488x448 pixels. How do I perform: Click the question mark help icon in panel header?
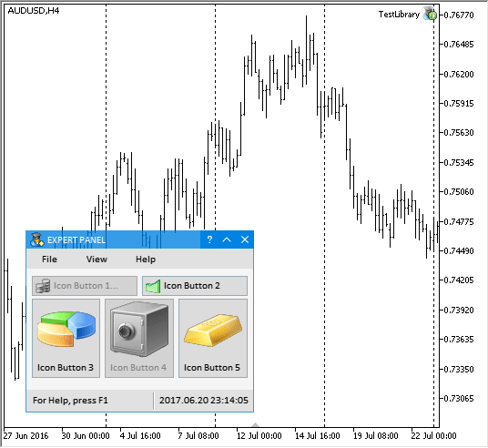(209, 239)
